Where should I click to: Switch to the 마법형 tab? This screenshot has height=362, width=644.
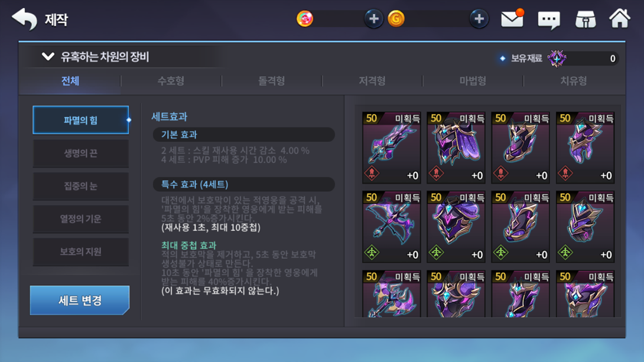click(x=473, y=81)
